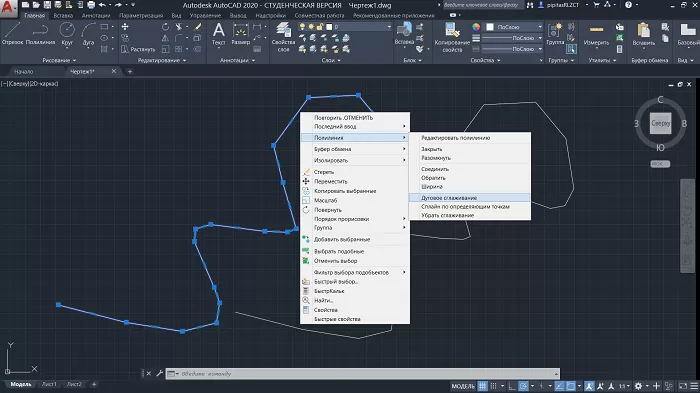Image resolution: width=700 pixels, height=393 pixels.
Task: Switch to the Вставка ribbon tab
Action: tap(63, 15)
